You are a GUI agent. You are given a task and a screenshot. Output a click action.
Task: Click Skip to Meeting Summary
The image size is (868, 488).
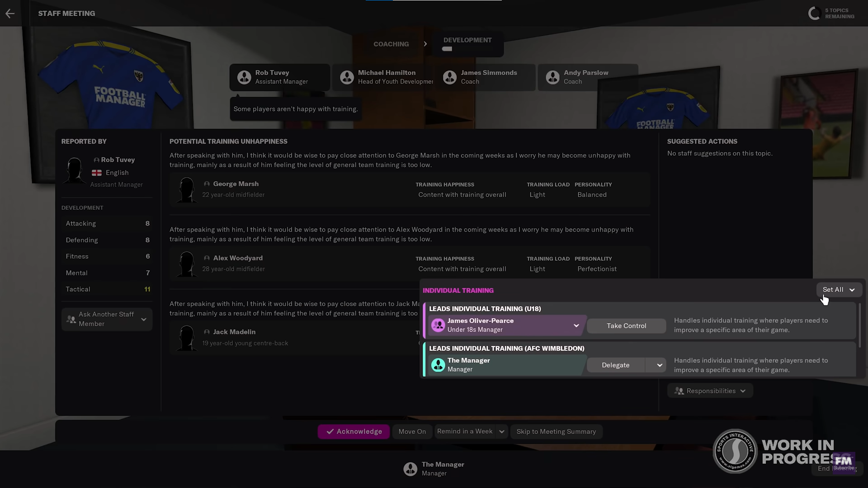pyautogui.click(x=556, y=432)
